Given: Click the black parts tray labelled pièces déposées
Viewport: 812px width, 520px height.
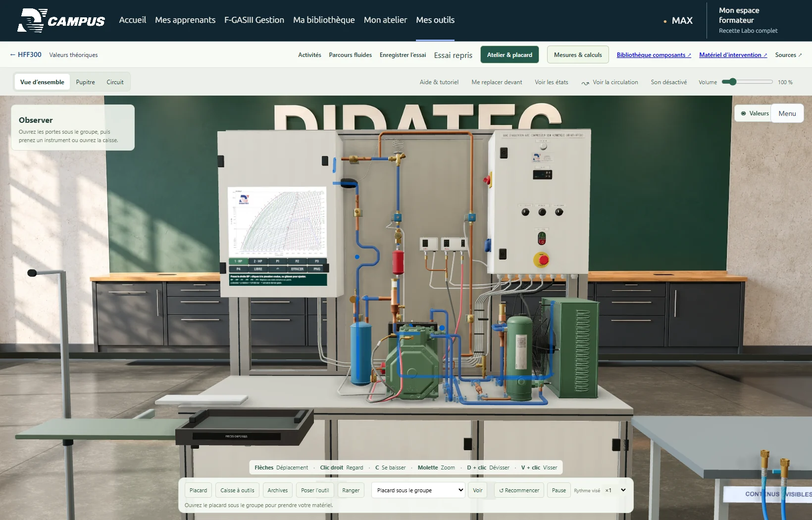Looking at the screenshot, I should 245,426.
